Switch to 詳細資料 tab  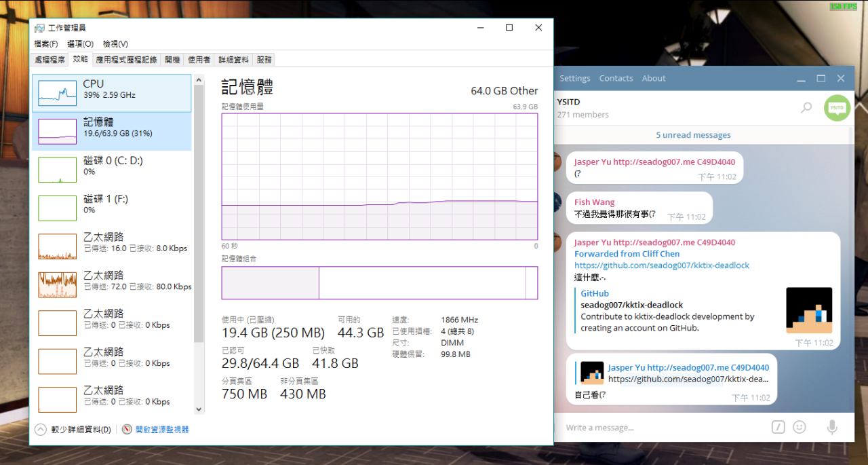click(x=233, y=60)
